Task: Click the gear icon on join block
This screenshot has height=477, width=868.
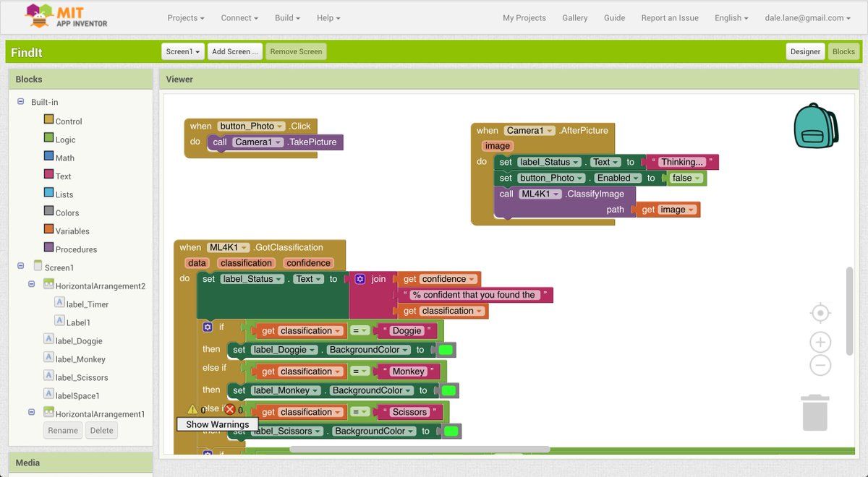Action: coord(360,279)
